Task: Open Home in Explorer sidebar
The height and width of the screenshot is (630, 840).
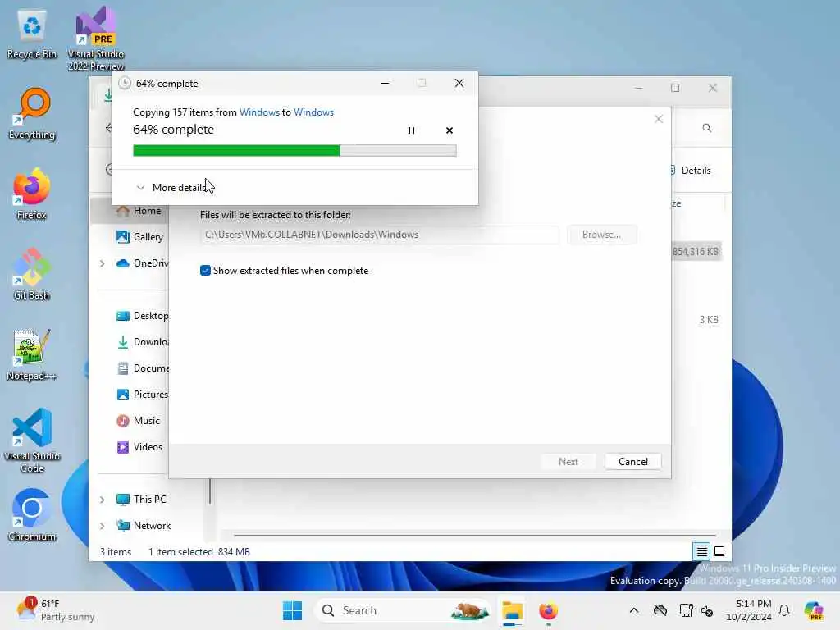Action: click(138, 211)
